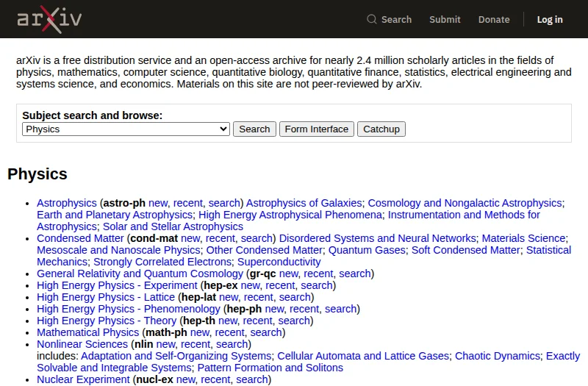Open Materials Science link
The image size is (588, 386).
523,238
